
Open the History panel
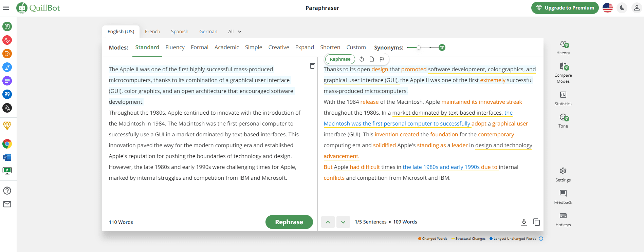pyautogui.click(x=563, y=48)
